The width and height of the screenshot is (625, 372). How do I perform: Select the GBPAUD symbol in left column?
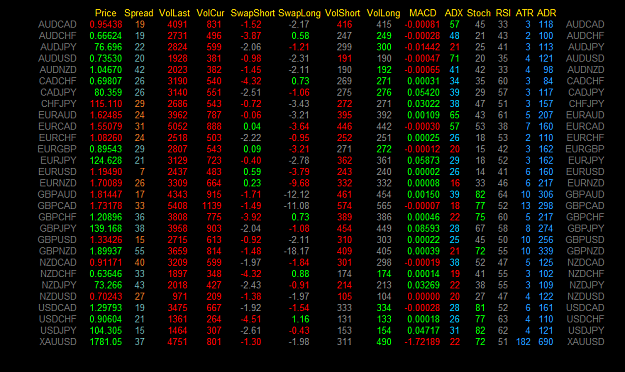(57, 195)
